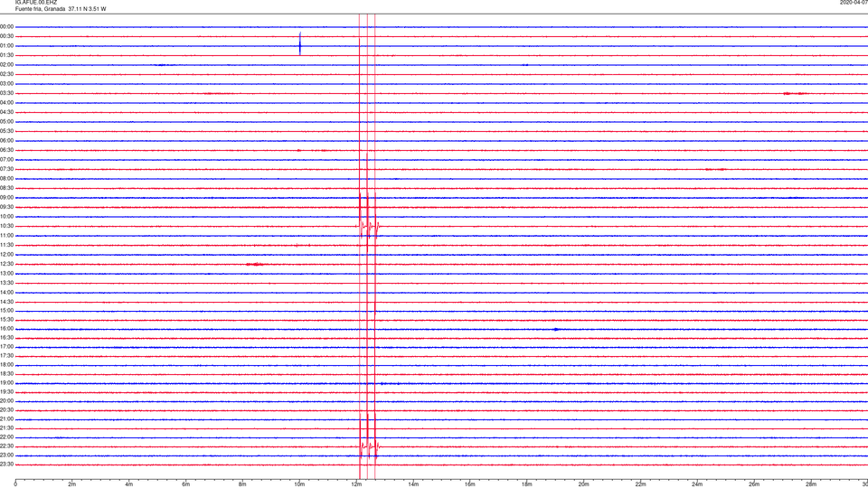Select the 18:00 trace time label
This screenshot has height=488, width=868.
(6, 364)
